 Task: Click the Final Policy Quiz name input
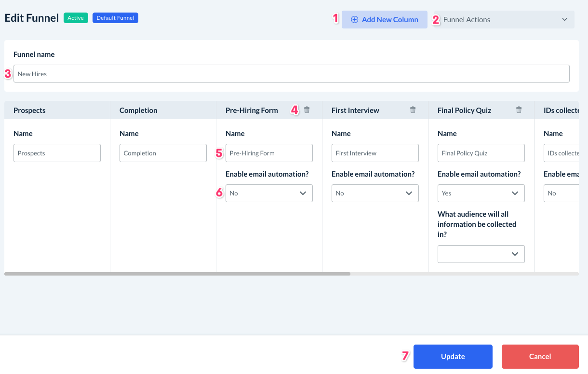click(x=481, y=153)
